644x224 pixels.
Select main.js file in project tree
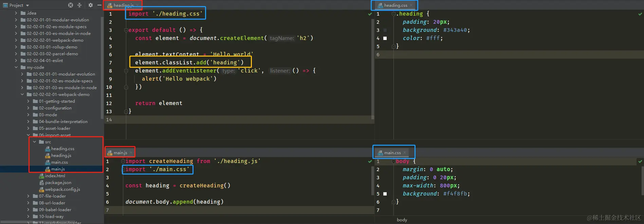click(58, 169)
